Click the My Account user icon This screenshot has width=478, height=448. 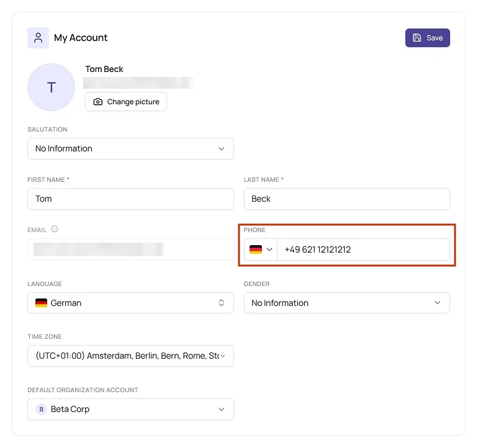38,38
